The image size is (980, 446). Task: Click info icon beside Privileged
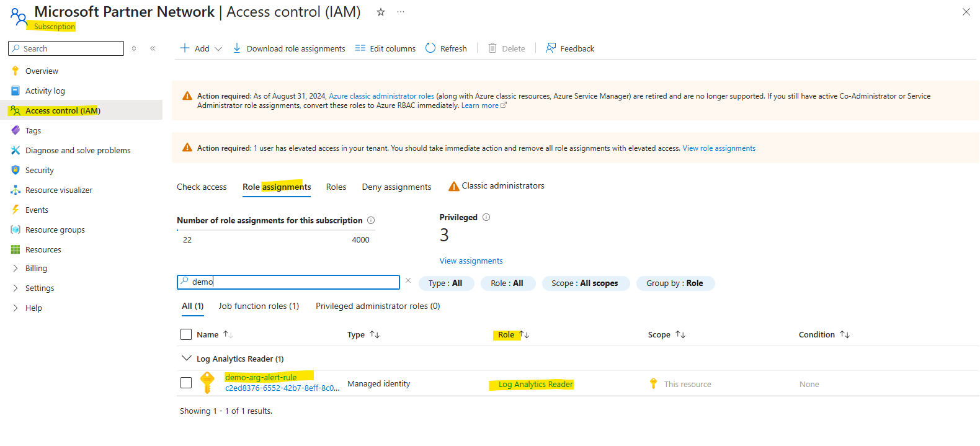pos(486,217)
